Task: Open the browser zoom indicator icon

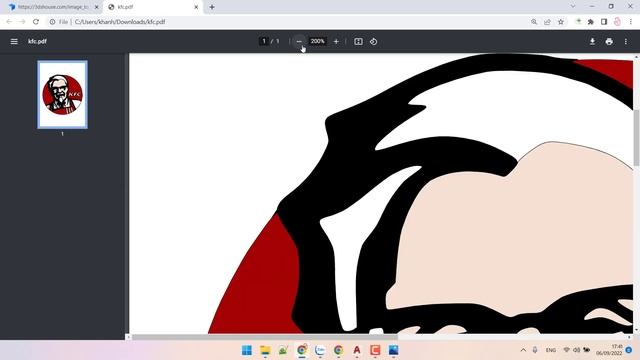Action: click(534, 22)
